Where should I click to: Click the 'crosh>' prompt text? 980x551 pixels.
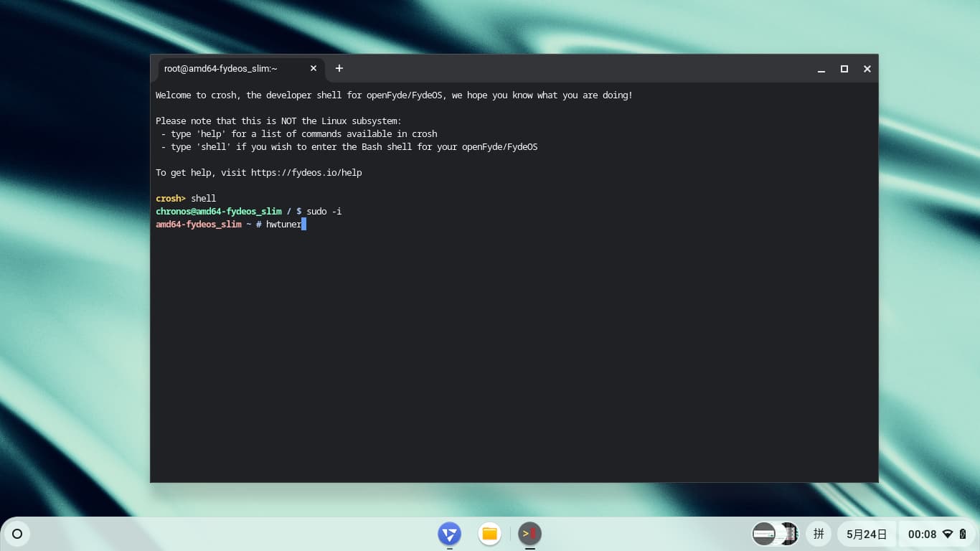171,199
